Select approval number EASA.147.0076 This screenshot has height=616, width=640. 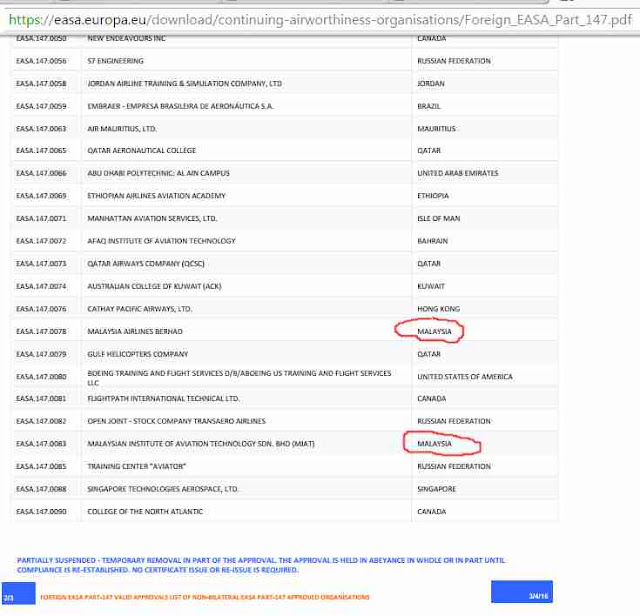coord(41,309)
